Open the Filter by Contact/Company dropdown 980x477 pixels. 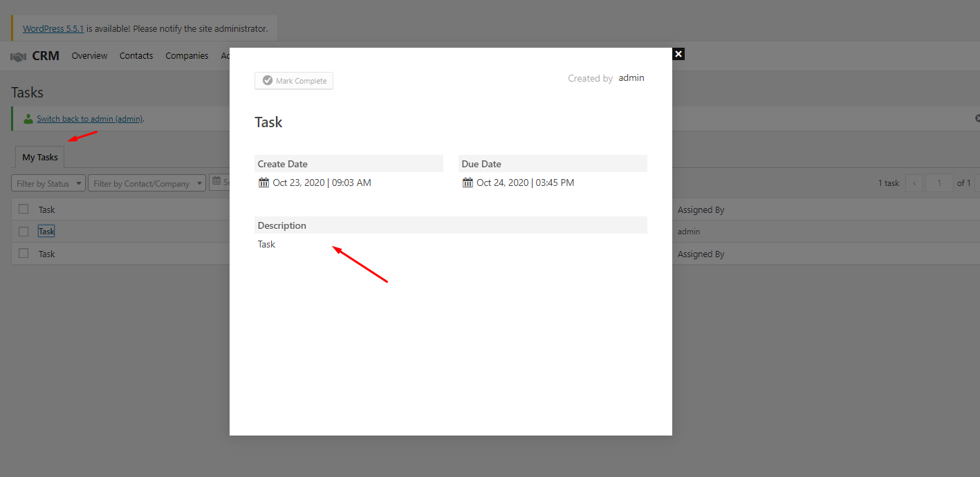pos(142,183)
